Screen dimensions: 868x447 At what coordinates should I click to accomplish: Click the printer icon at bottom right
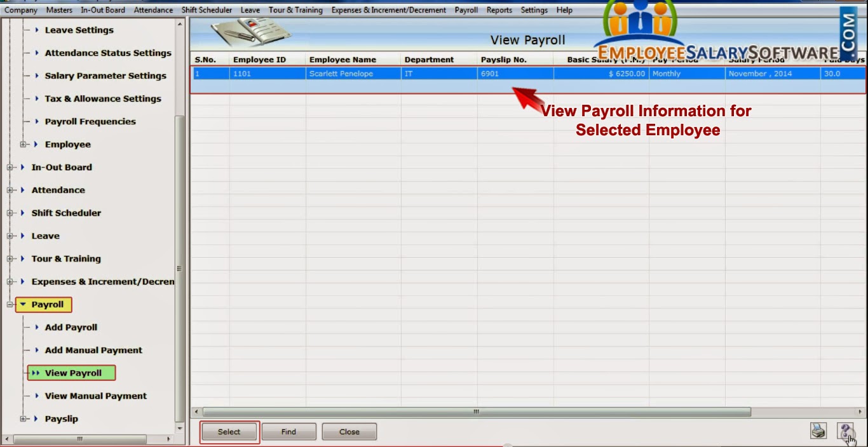pyautogui.click(x=820, y=430)
